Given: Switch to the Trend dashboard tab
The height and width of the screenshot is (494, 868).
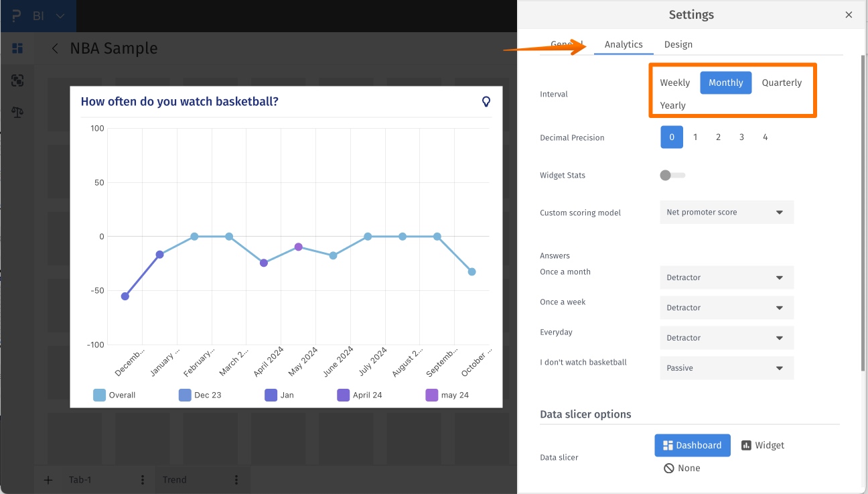Looking at the screenshot, I should 175,480.
